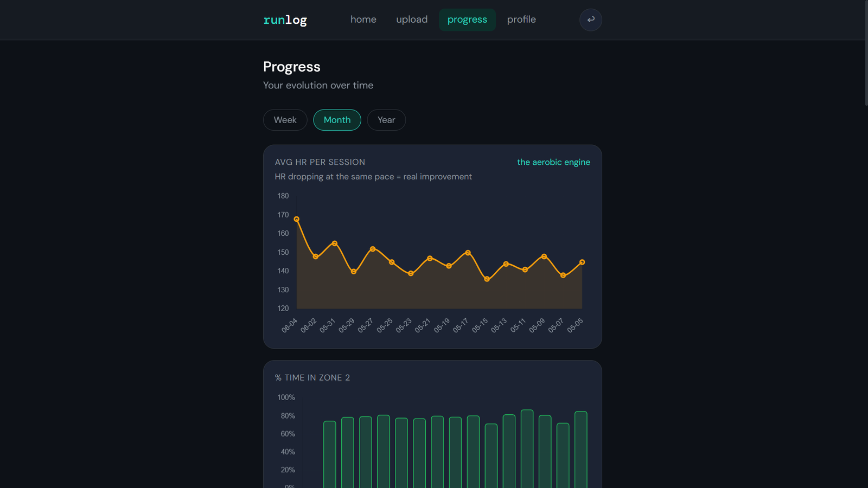Screen dimensions: 868x488
Task: Click the 05-27 HR data point
Action: (373, 249)
